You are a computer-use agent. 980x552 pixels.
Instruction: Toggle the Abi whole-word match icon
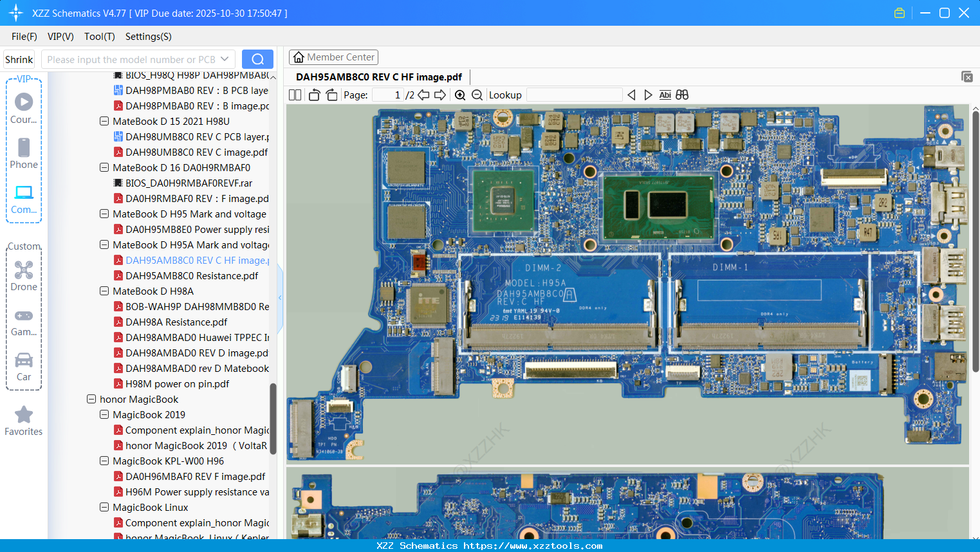coord(665,95)
